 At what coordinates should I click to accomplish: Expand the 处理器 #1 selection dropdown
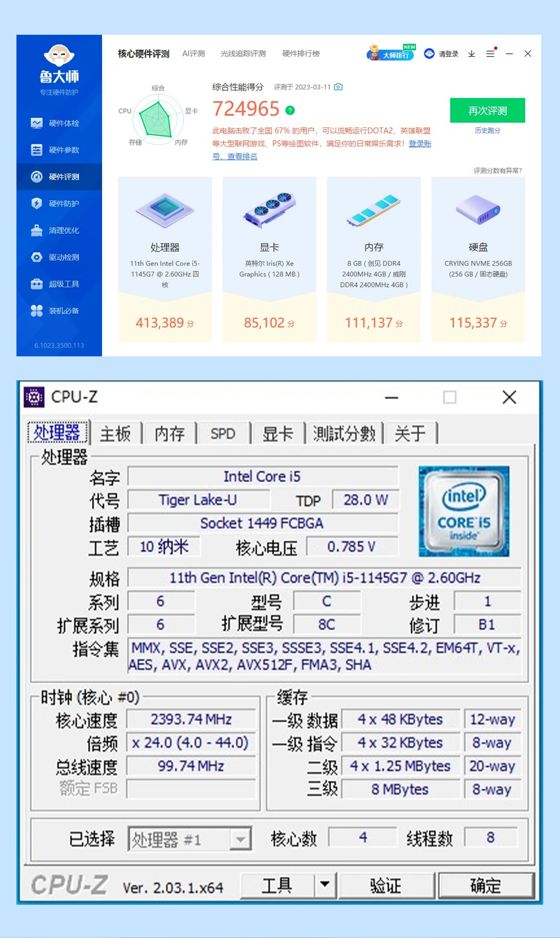241,839
